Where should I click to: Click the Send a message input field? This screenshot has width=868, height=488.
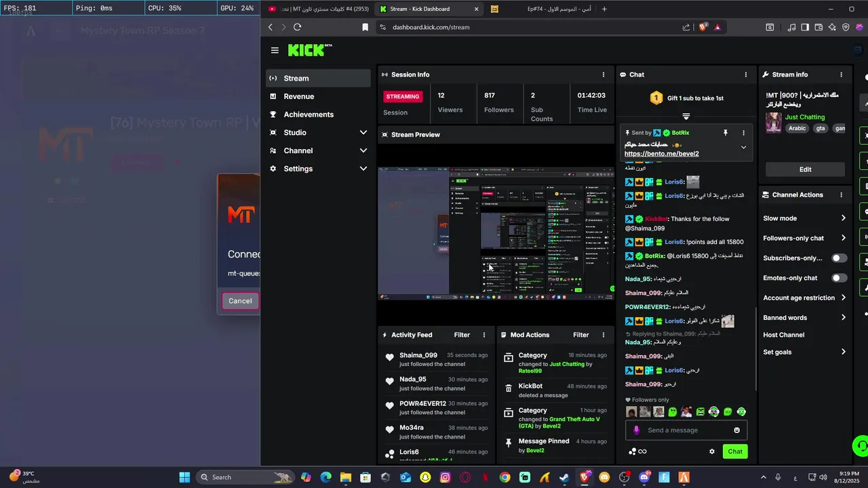tap(686, 430)
